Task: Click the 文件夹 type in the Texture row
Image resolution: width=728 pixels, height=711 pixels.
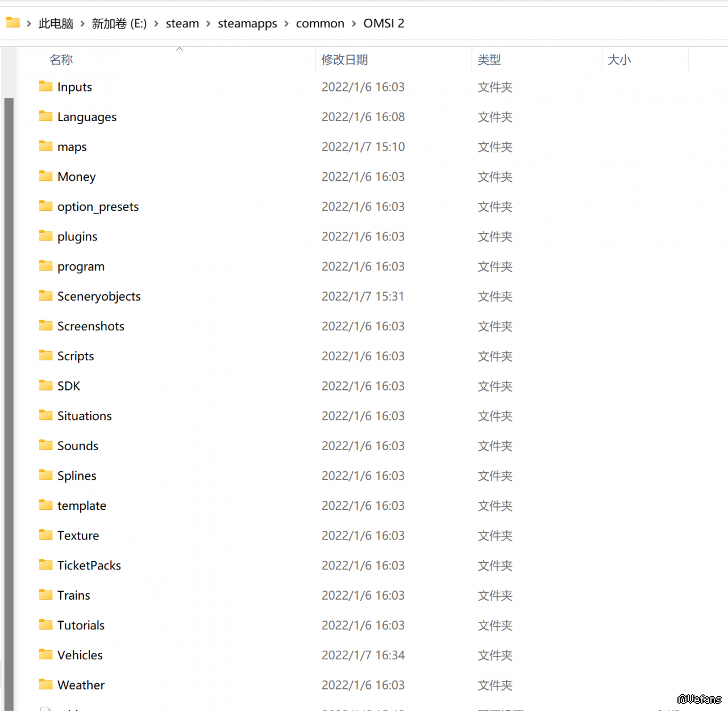Action: 495,535
